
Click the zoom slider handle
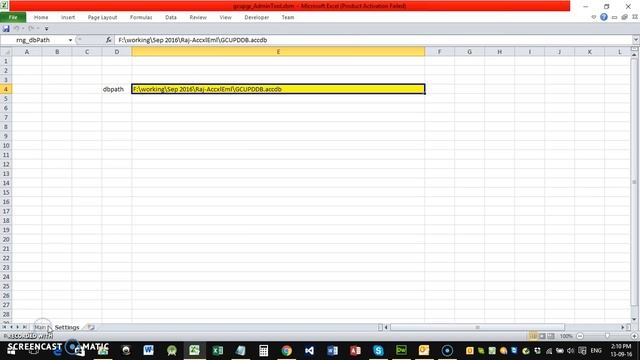click(607, 336)
